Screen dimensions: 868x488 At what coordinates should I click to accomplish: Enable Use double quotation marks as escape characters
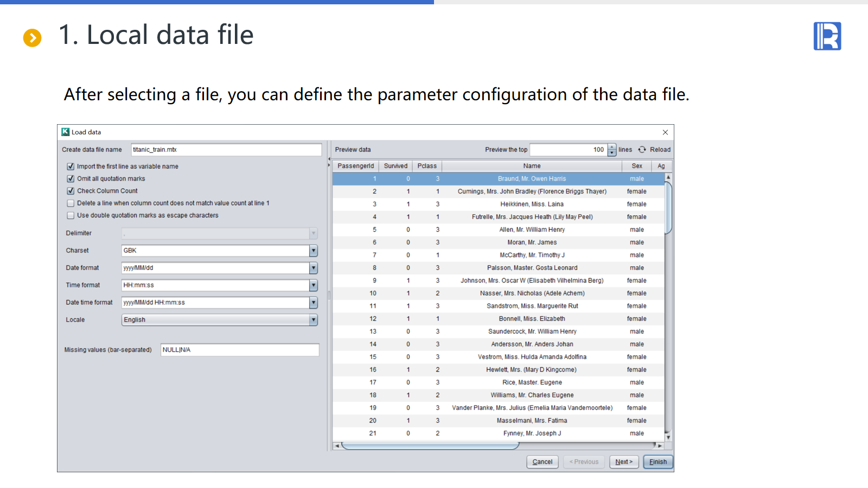(x=71, y=216)
